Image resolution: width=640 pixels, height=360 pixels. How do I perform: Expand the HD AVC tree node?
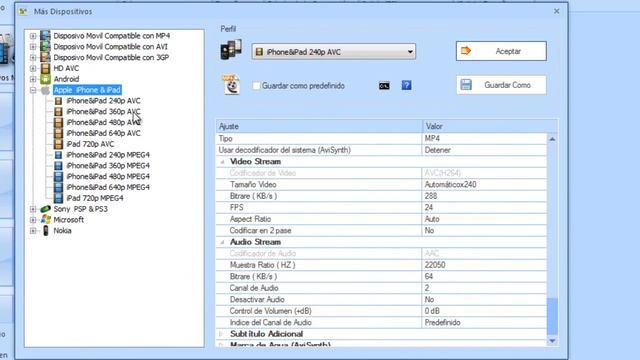(33, 68)
